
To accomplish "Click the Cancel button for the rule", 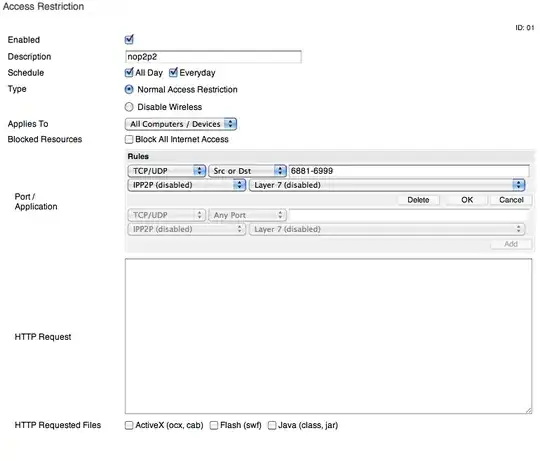I will point(511,200).
